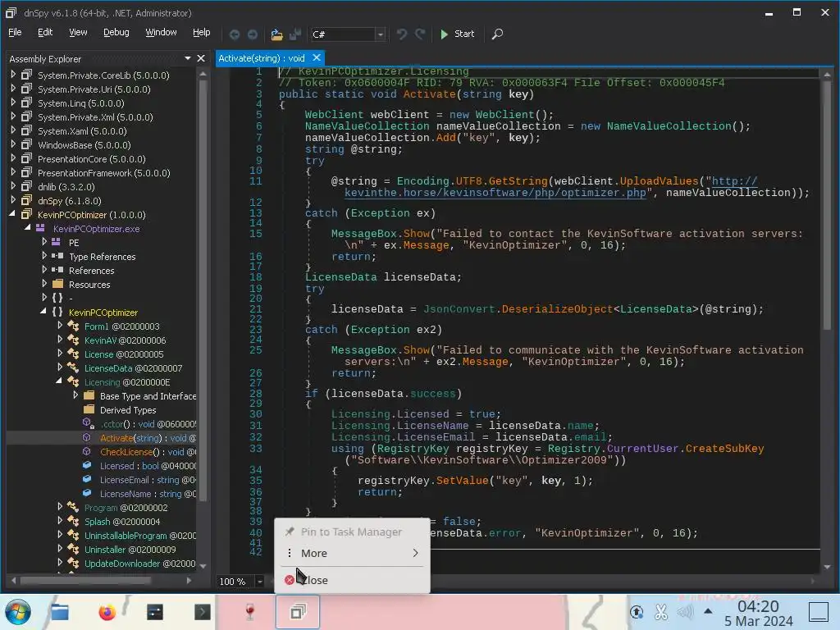This screenshot has width=840, height=630.
Task: Select the LicenseData class in tree
Action: coord(133,368)
